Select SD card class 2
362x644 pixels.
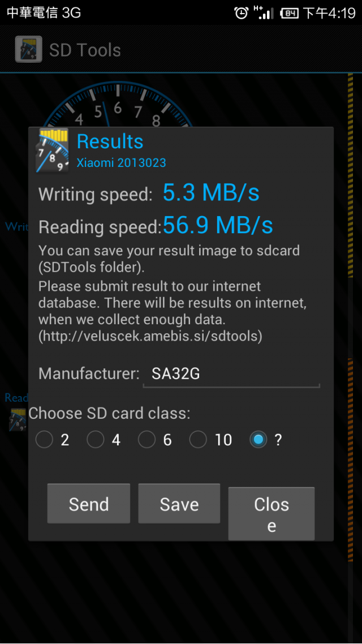(x=44, y=440)
